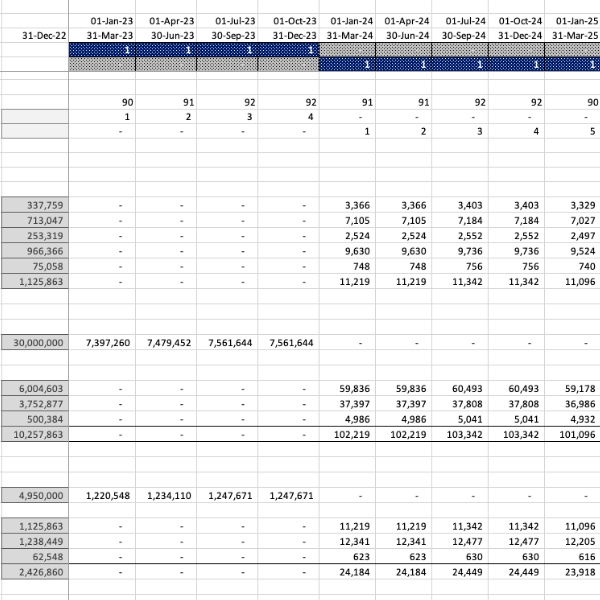Click the cell with value 3,752,877
Image resolution: width=600 pixels, height=600 pixels.
(34, 404)
